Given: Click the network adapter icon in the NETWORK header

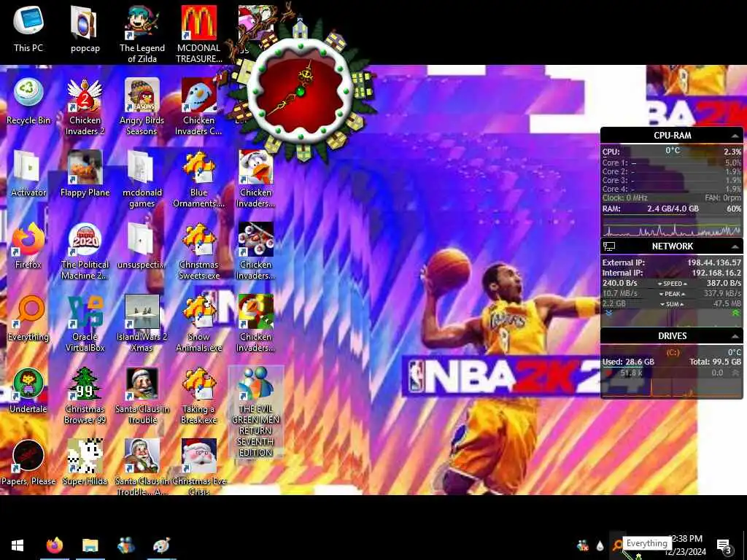Looking at the screenshot, I should [x=609, y=246].
